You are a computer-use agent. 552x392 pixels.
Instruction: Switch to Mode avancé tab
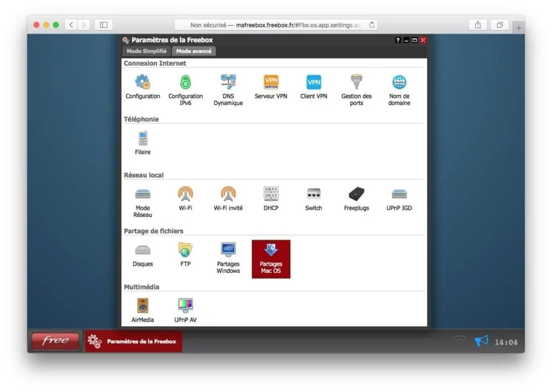tap(194, 51)
